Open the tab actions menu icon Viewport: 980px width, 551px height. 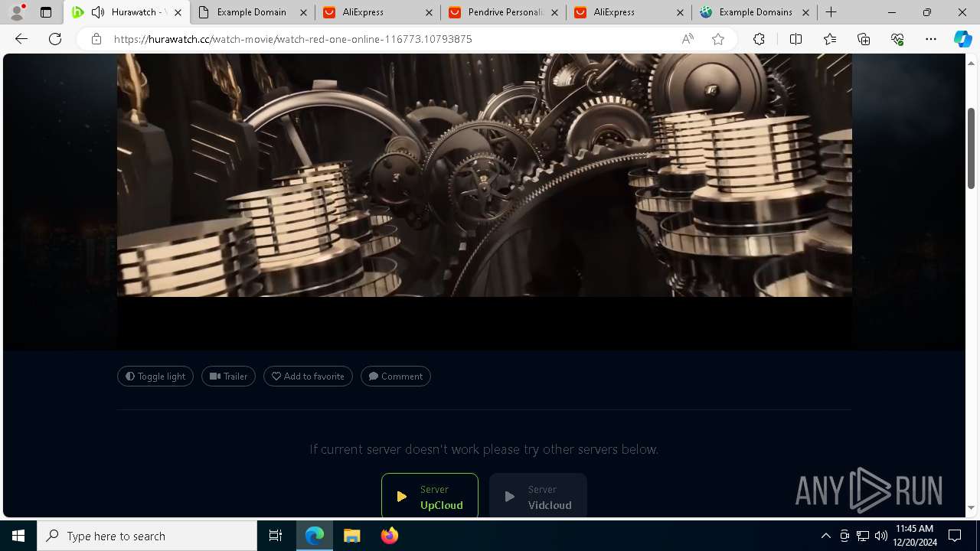[x=46, y=12]
